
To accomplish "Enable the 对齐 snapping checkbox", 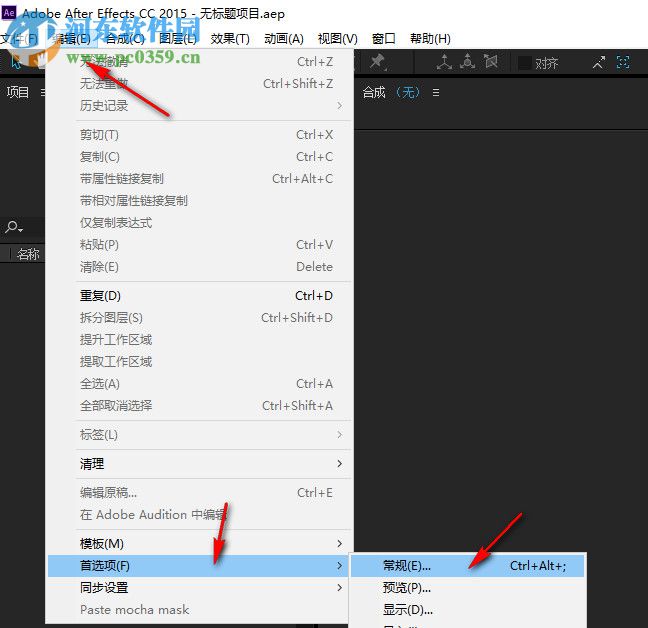I will tap(524, 63).
